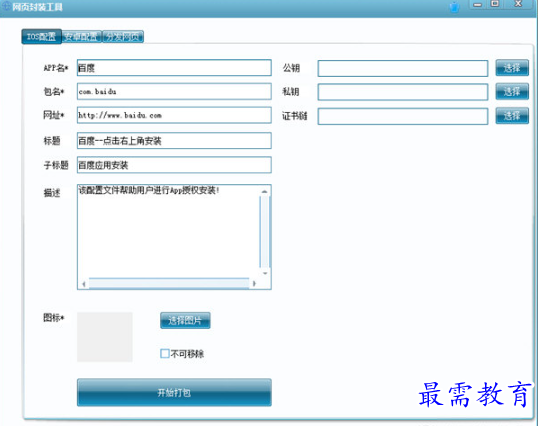Click the 标题 input field

pyautogui.click(x=174, y=141)
